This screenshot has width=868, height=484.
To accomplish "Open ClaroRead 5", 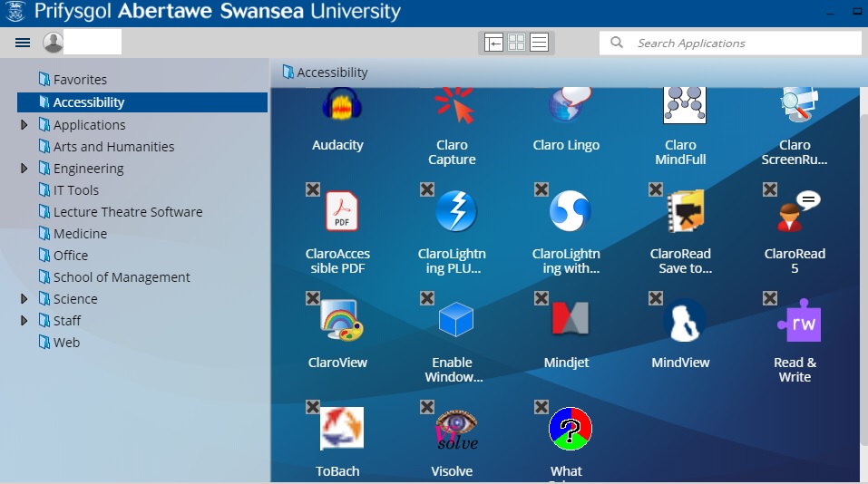I will coord(799,211).
